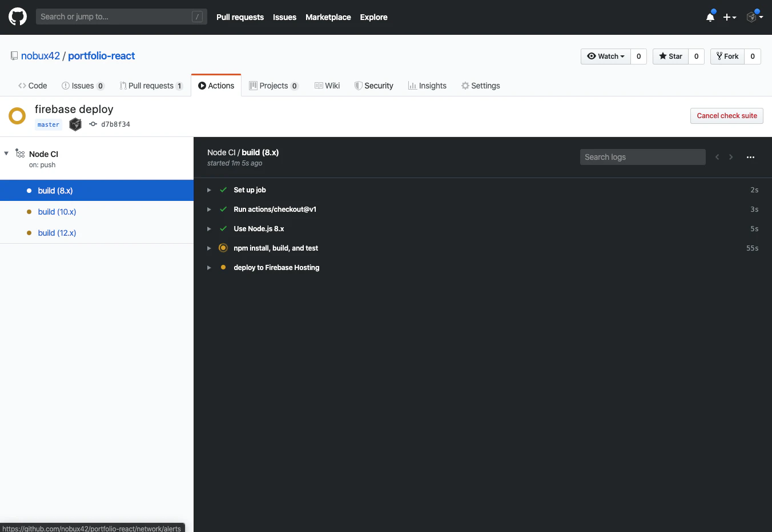Select the build (8.x) job
Viewport: 772px width, 532px height.
[x=97, y=191]
